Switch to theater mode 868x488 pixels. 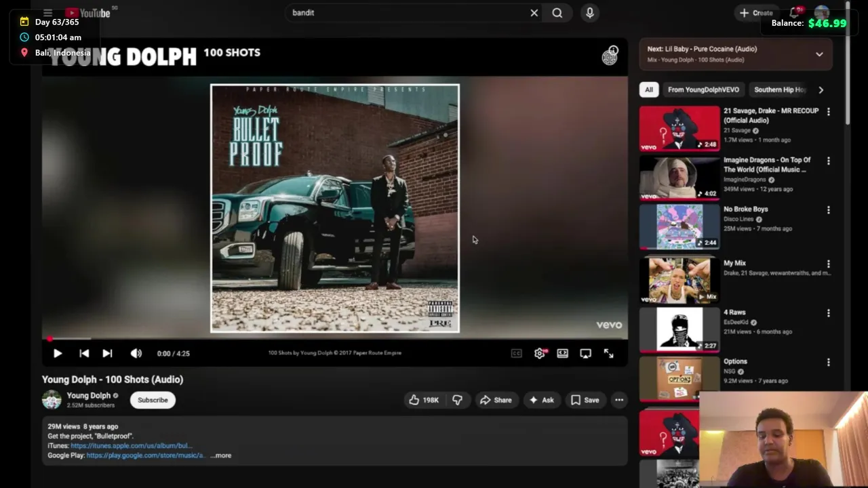(563, 353)
